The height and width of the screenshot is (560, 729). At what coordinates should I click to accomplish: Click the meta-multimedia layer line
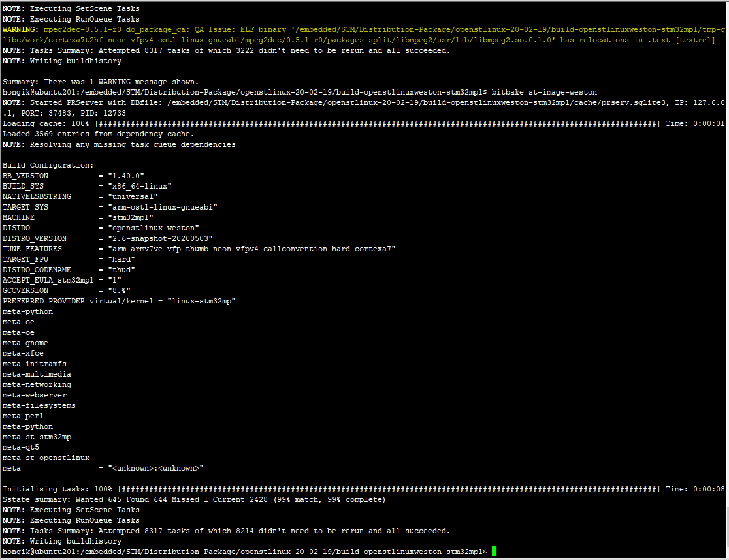tap(37, 374)
